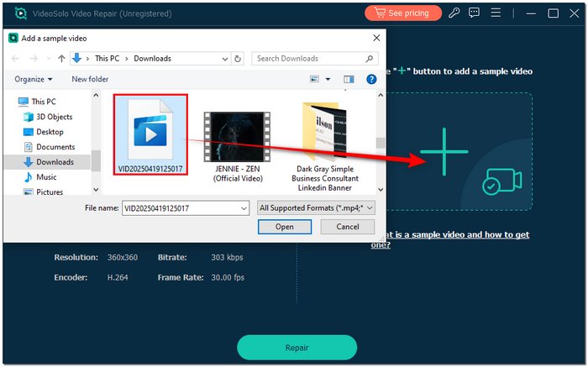Open the Organize menu

pos(34,79)
